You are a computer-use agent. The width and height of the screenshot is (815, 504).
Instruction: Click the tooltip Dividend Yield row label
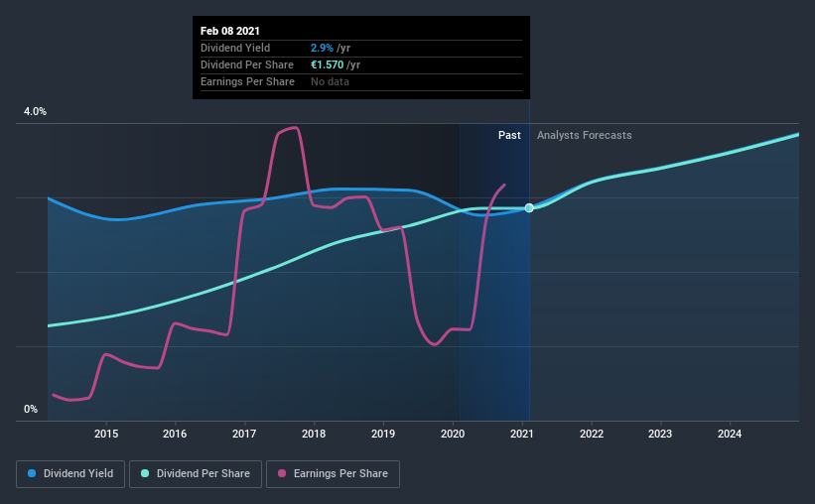235,48
